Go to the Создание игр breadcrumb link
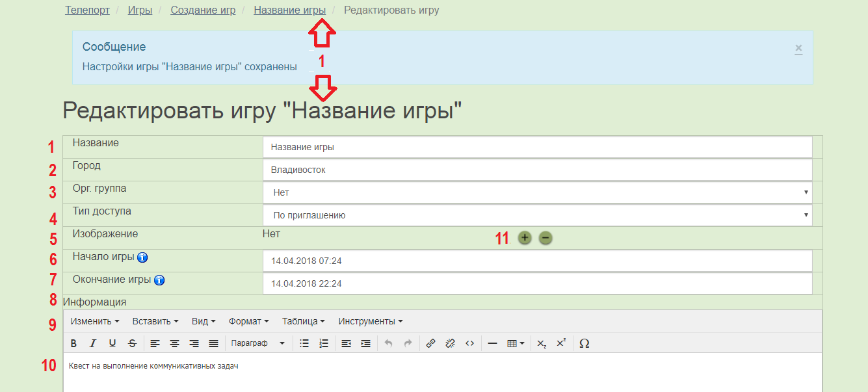This screenshot has height=392, width=868. [203, 10]
